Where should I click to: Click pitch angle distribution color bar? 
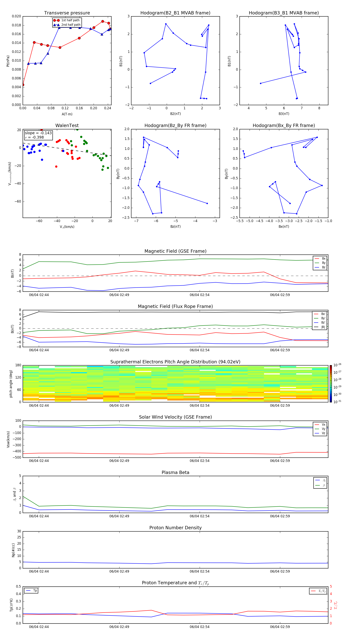tap(331, 383)
